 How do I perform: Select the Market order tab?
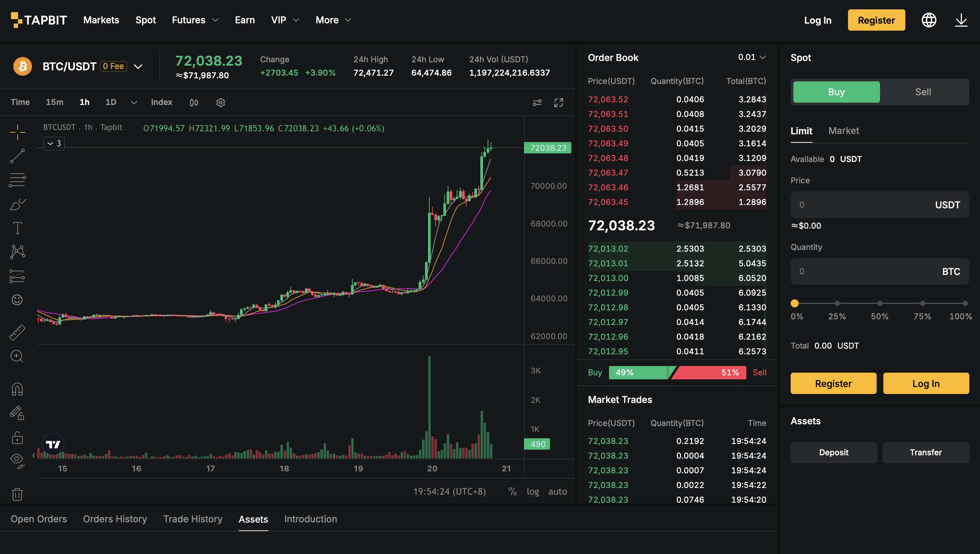[844, 131]
